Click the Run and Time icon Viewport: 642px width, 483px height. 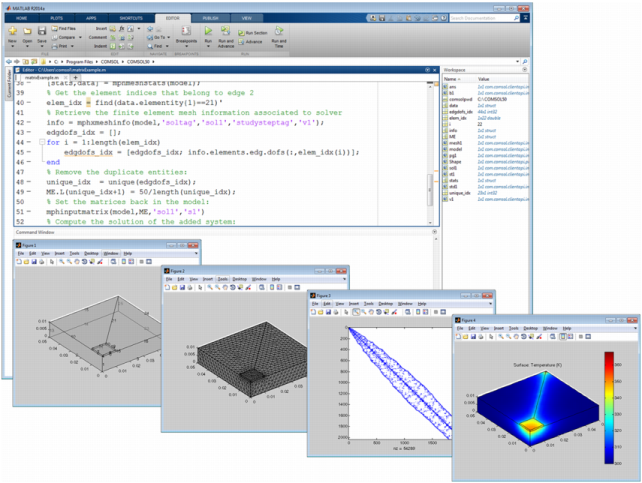(279, 31)
